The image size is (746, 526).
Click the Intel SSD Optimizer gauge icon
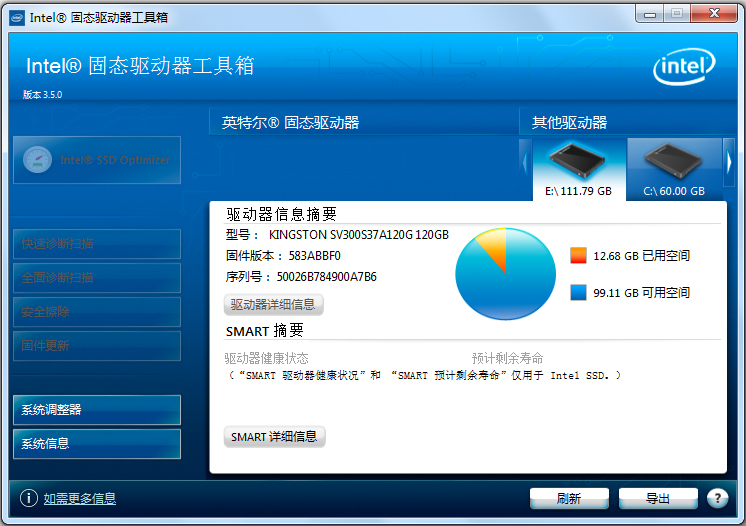(37, 160)
